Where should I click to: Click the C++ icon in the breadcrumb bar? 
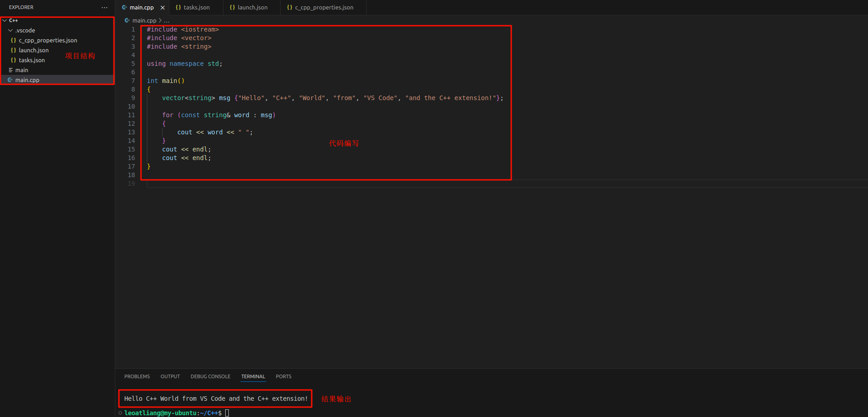pyautogui.click(x=127, y=20)
